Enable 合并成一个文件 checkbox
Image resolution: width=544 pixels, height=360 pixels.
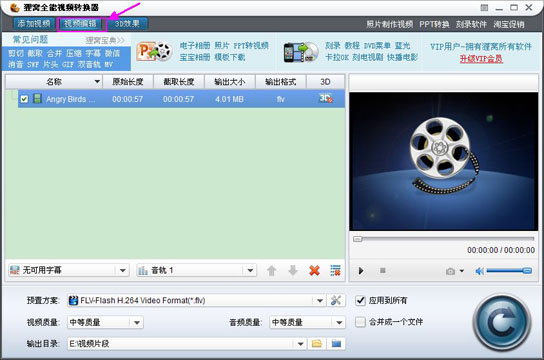tap(360, 322)
